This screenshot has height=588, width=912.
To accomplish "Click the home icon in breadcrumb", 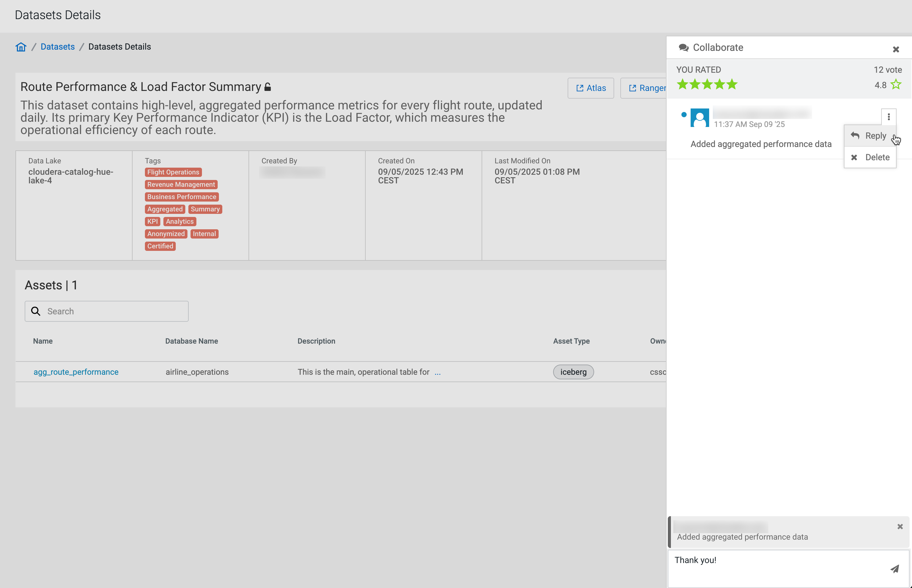I will tap(21, 47).
